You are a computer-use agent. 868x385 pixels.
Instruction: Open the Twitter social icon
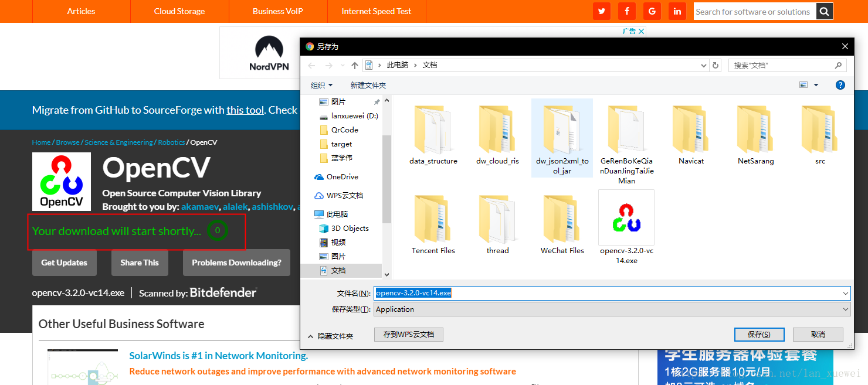coord(602,11)
